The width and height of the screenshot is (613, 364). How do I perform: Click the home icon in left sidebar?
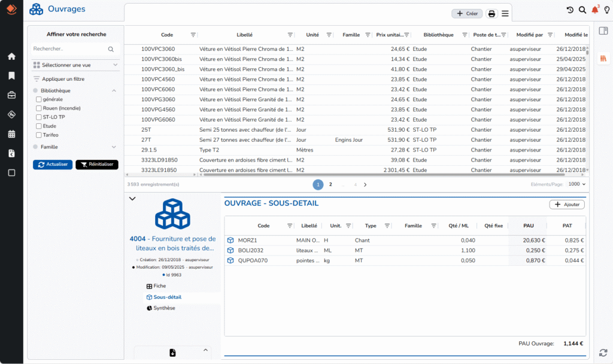(x=11, y=56)
